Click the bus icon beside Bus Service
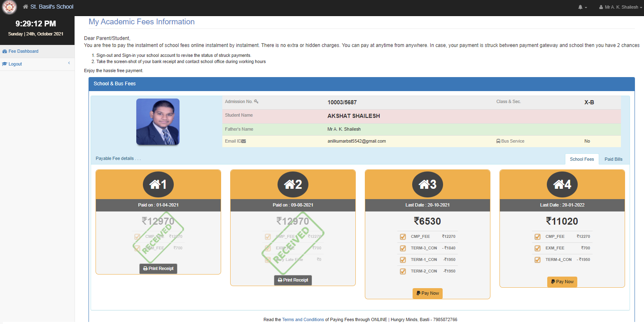This screenshot has height=324, width=644. click(x=498, y=141)
